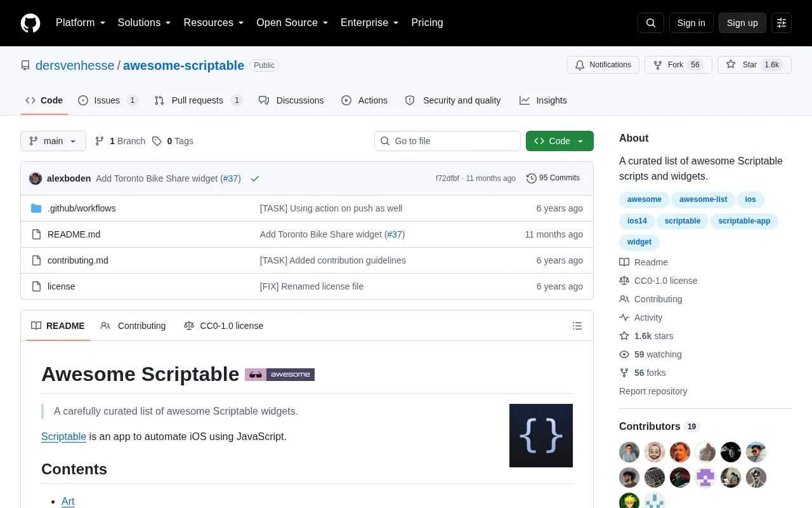Click the outline icon in the README header
The height and width of the screenshot is (508, 812).
point(577,326)
